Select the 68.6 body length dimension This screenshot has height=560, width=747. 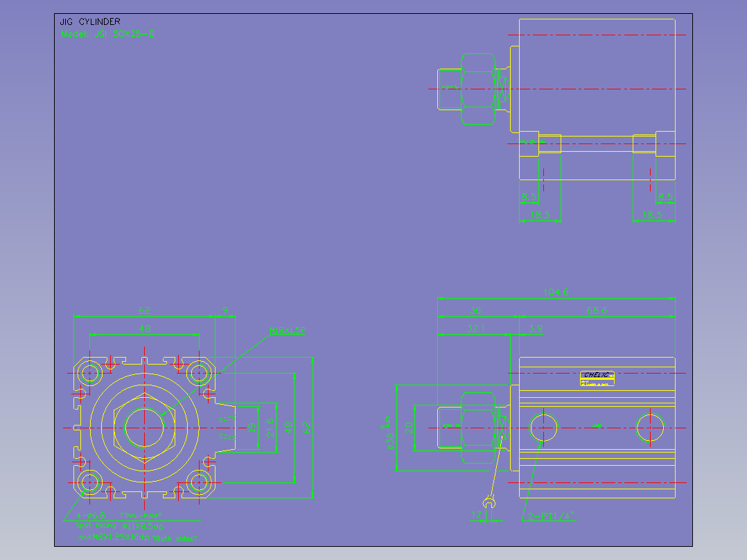click(x=597, y=310)
